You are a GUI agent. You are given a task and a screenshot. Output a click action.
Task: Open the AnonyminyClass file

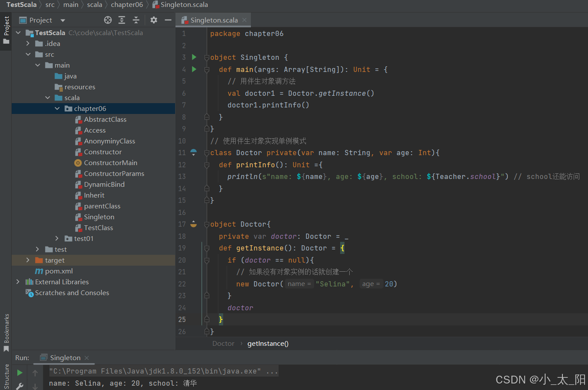pos(105,141)
